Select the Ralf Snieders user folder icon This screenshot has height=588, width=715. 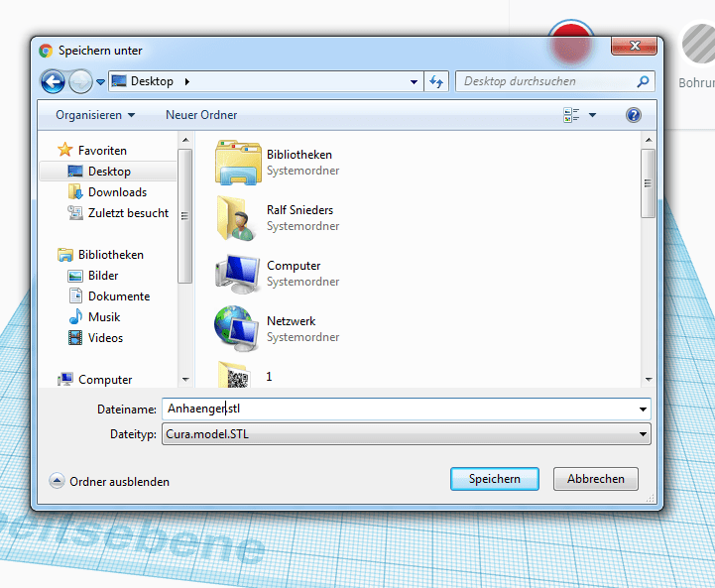[x=237, y=218]
